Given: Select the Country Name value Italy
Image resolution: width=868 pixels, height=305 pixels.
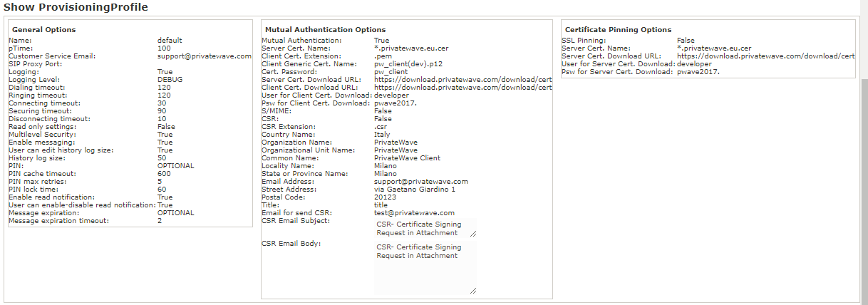Looking at the screenshot, I should click(382, 135).
